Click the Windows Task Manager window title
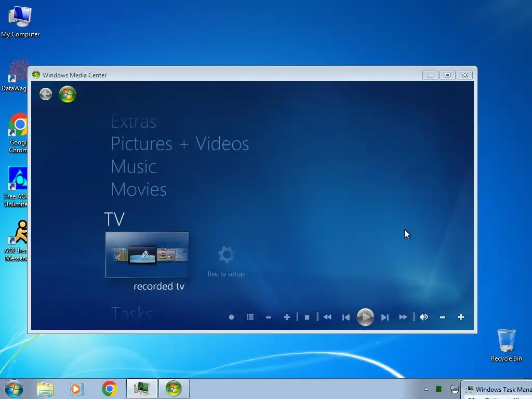This screenshot has height=399, width=532. click(x=503, y=390)
